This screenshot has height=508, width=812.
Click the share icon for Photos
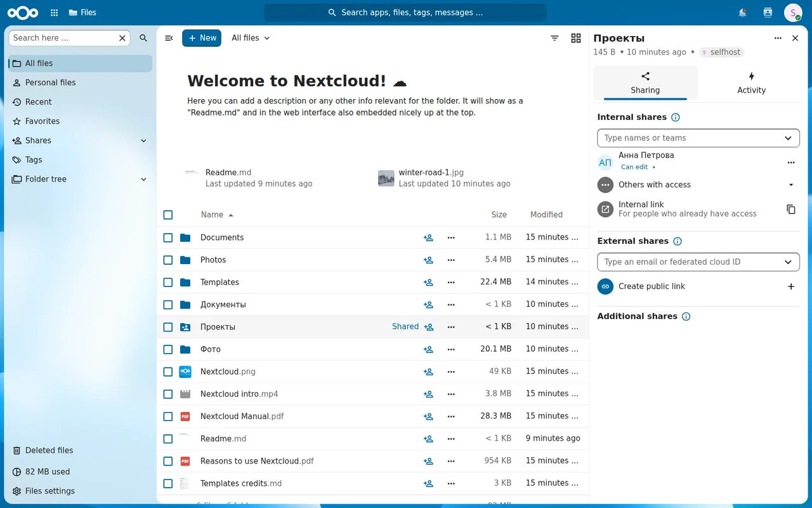click(x=428, y=260)
